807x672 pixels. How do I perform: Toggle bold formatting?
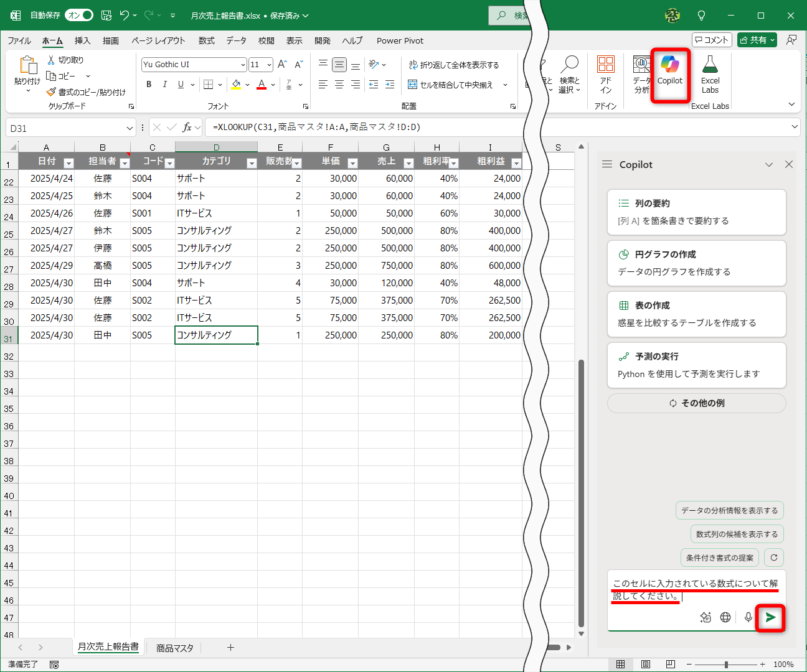[x=149, y=85]
